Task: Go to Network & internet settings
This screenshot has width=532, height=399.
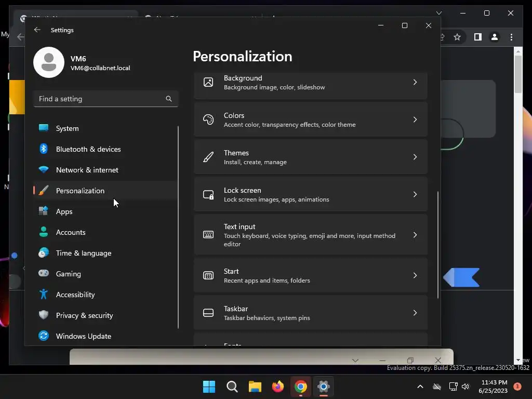Action: tap(105, 170)
